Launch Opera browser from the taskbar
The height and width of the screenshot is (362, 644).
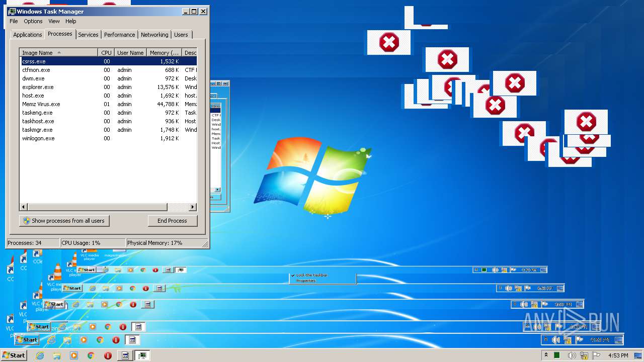[x=108, y=355]
